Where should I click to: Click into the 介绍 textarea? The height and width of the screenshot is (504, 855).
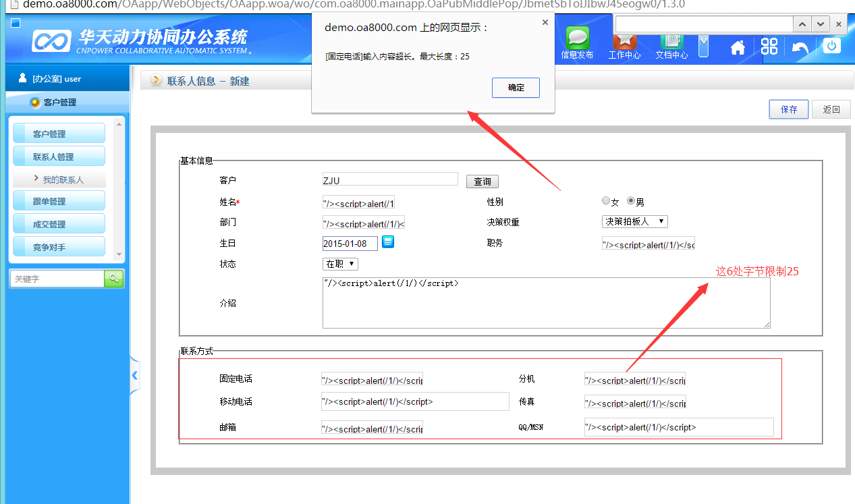click(547, 303)
